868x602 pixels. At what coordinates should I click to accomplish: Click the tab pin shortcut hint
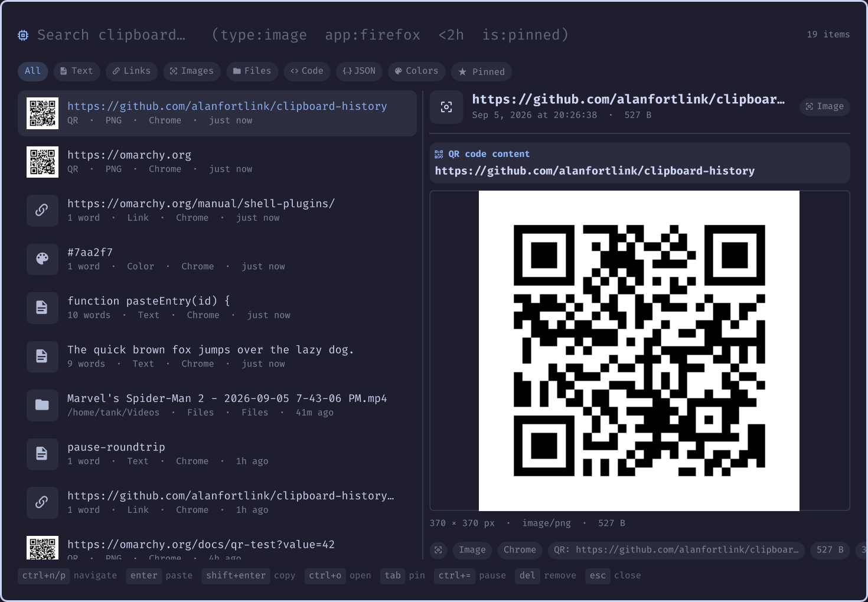click(403, 575)
